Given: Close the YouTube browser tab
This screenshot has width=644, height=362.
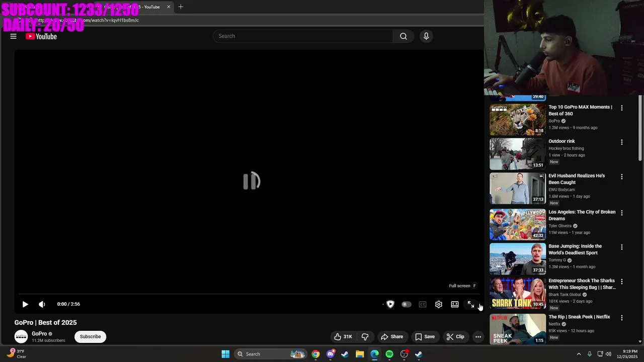Looking at the screenshot, I should (x=169, y=7).
